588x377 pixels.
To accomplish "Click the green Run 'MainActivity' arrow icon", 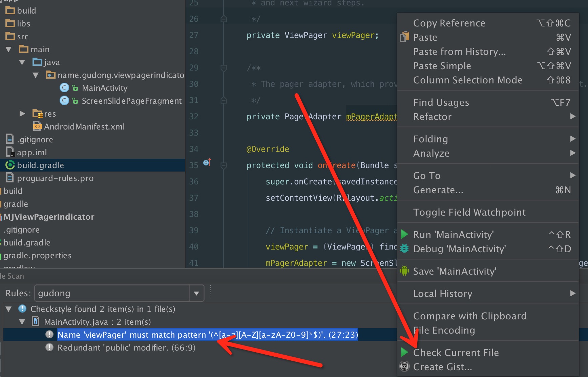I will click(x=404, y=234).
